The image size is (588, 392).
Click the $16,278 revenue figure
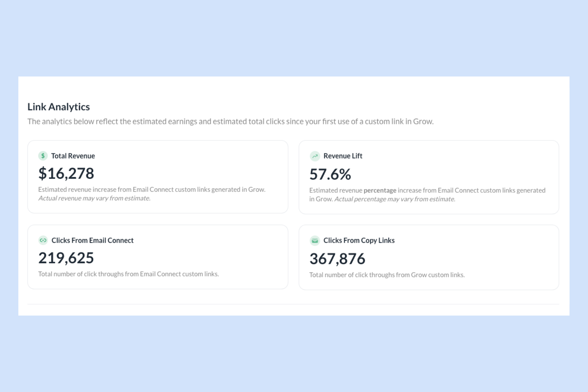click(x=66, y=173)
